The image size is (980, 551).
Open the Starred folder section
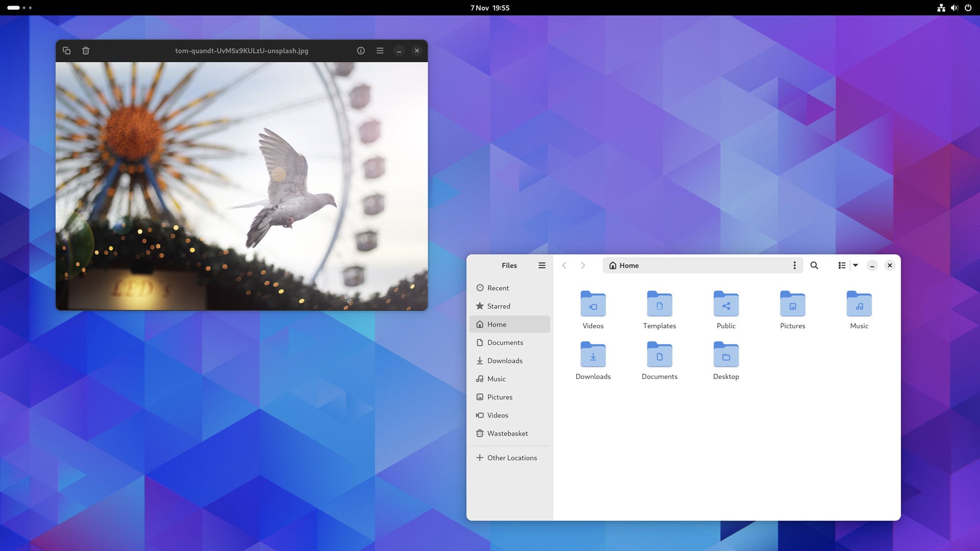tap(499, 306)
